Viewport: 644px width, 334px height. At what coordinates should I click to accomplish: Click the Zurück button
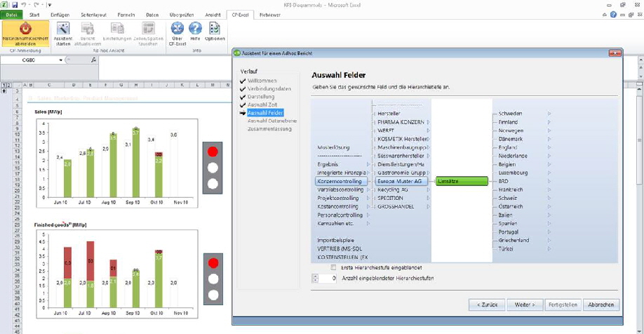coord(487,305)
